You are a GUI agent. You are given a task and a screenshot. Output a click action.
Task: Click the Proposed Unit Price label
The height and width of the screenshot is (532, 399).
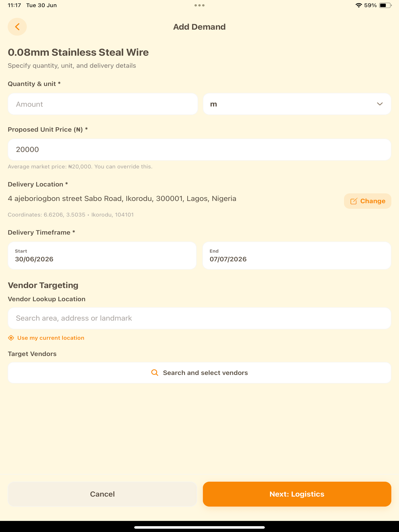click(48, 129)
